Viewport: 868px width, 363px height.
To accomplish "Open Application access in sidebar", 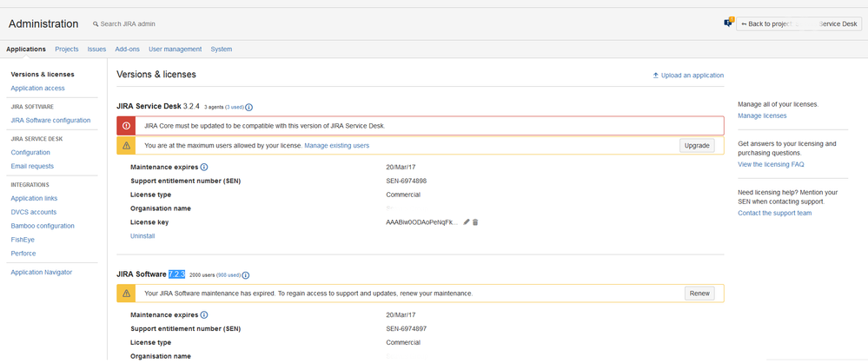I will (37, 88).
